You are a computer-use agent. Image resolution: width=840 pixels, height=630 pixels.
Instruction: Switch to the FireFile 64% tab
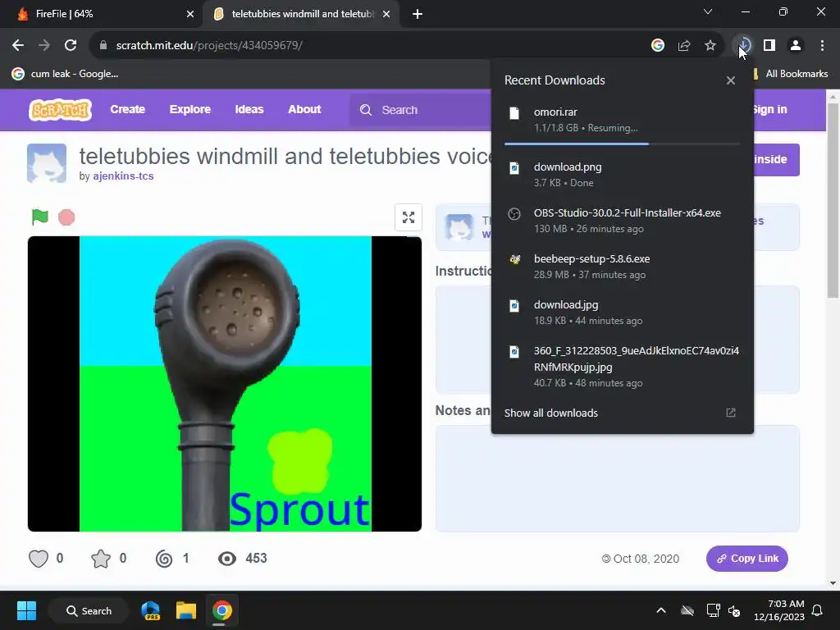[102, 14]
